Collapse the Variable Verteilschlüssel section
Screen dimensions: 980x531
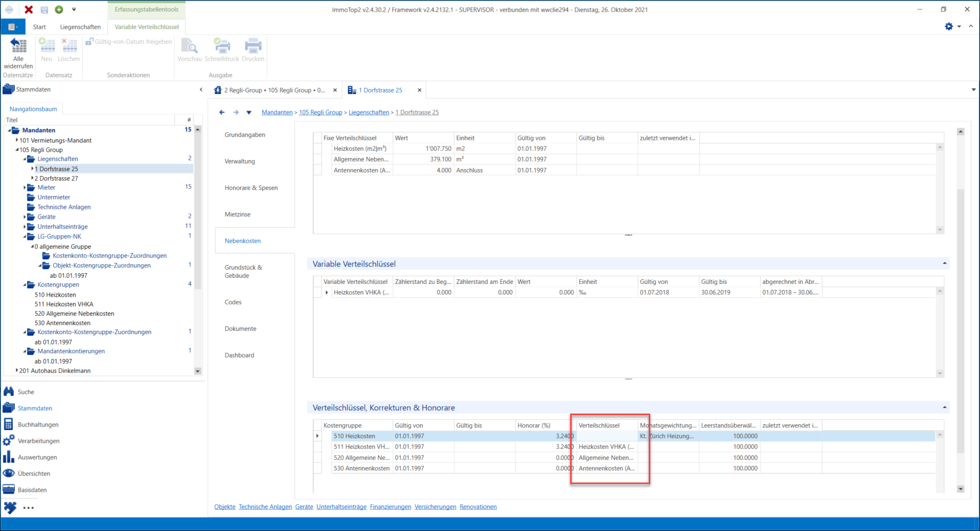point(944,263)
